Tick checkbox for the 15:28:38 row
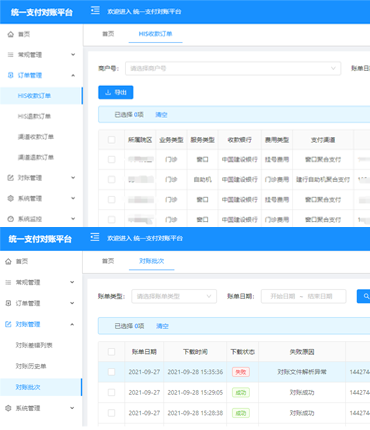Image resolution: width=370 pixels, height=430 pixels. (x=112, y=413)
